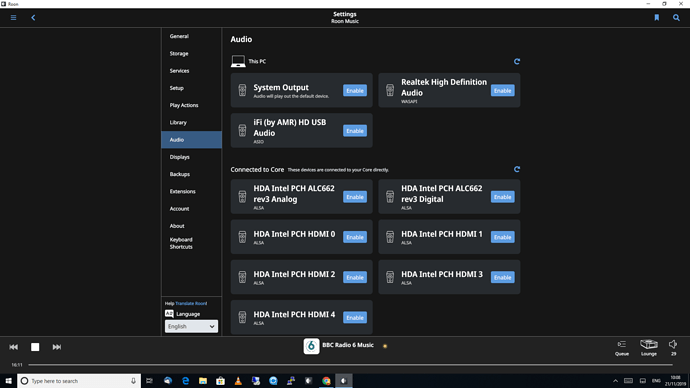Enable HDA Intel PCH HDMI 4
This screenshot has width=690, height=388.
355,318
